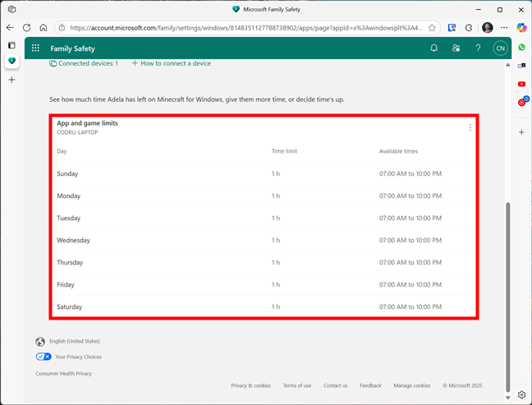Open Privacy & cookies link
The image size is (532, 405).
[250, 385]
